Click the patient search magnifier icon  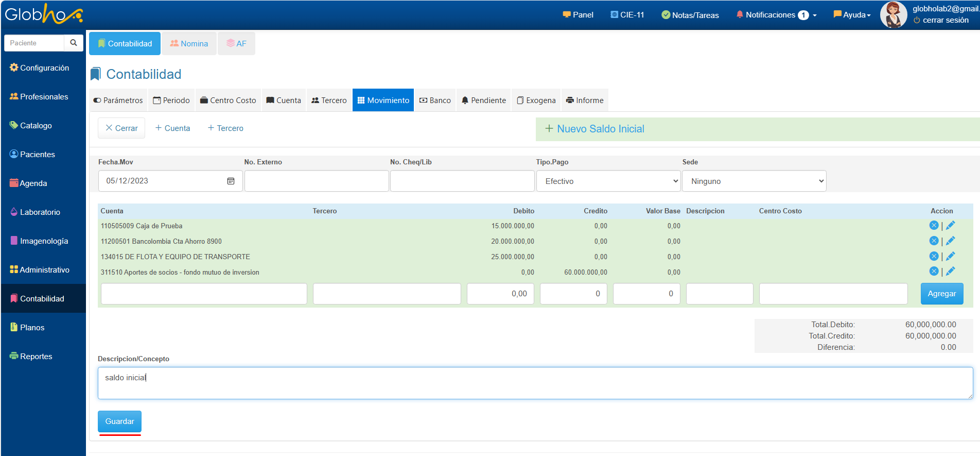click(74, 43)
